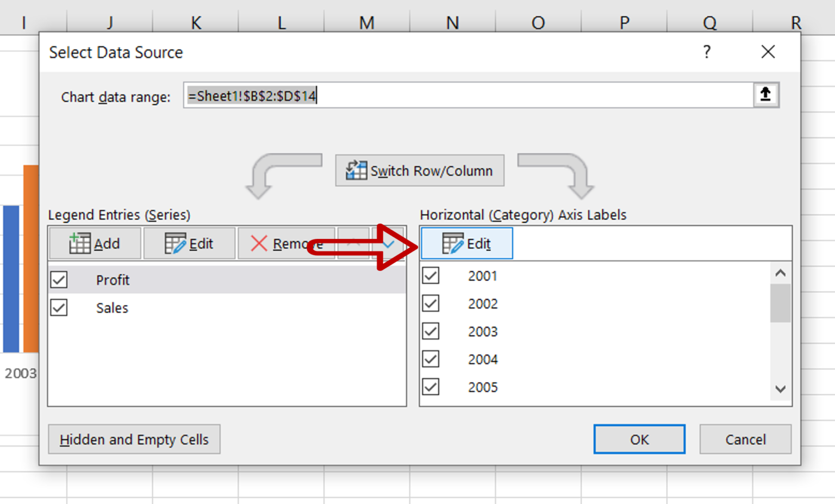Cancel the Select Data Source dialog
This screenshot has height=504, width=835.
click(745, 439)
